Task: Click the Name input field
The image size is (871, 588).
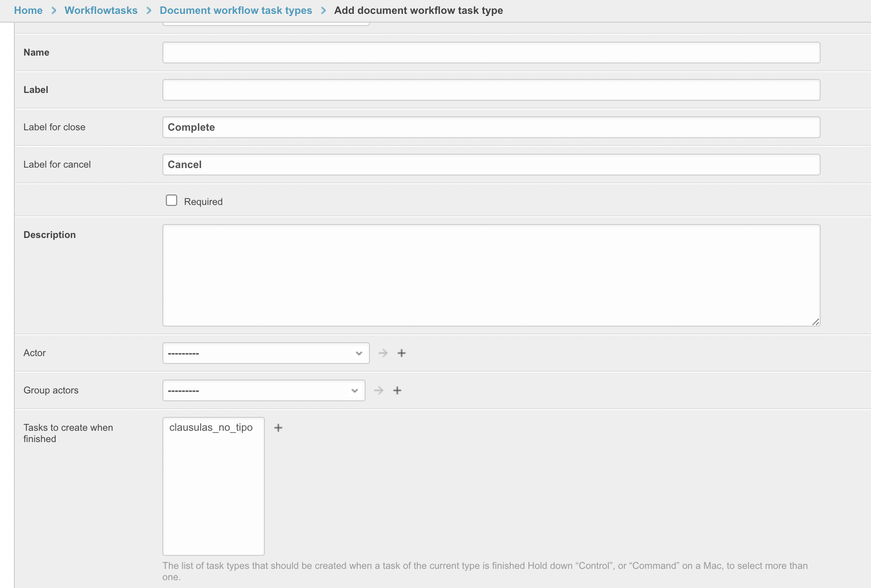Action: (491, 52)
